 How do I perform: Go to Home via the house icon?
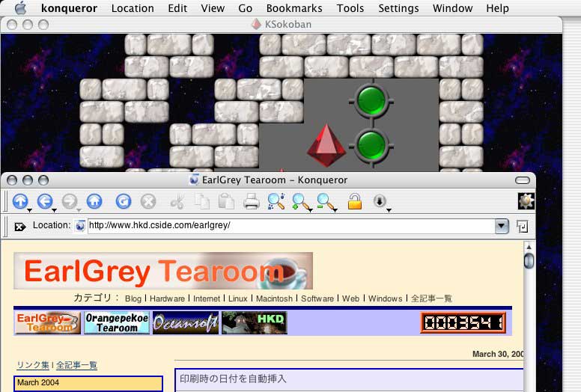click(94, 202)
